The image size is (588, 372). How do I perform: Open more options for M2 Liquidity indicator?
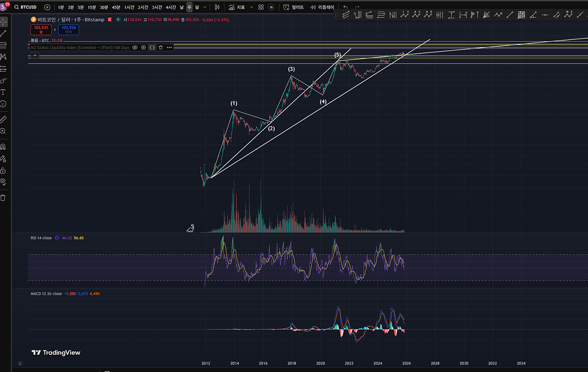pyautogui.click(x=169, y=47)
